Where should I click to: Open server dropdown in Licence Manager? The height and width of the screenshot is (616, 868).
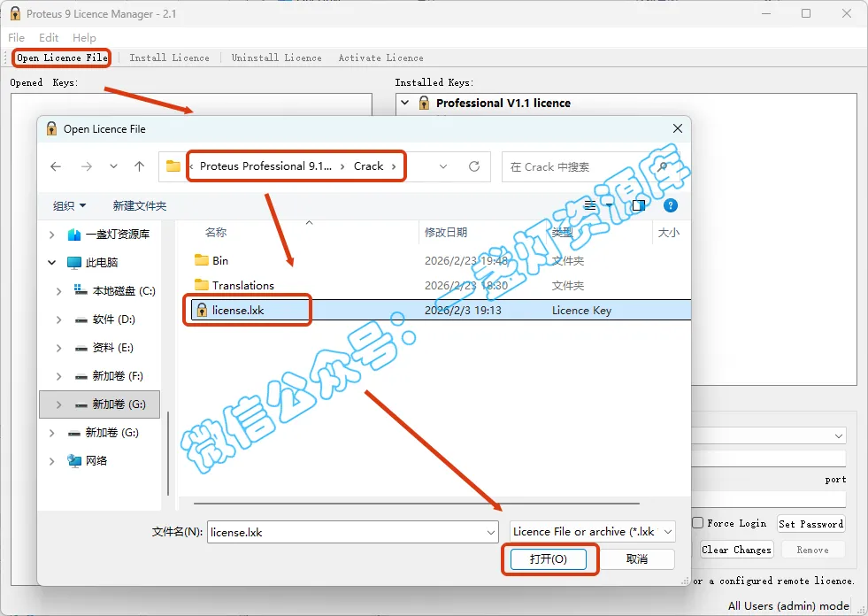pyautogui.click(x=839, y=436)
